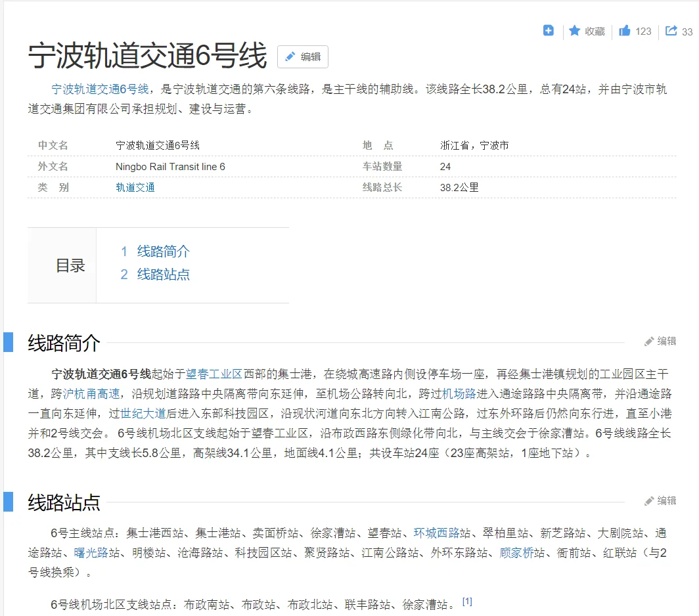This screenshot has width=699, height=616.
Task: Click the share counter showing 33
Action: pos(688,31)
